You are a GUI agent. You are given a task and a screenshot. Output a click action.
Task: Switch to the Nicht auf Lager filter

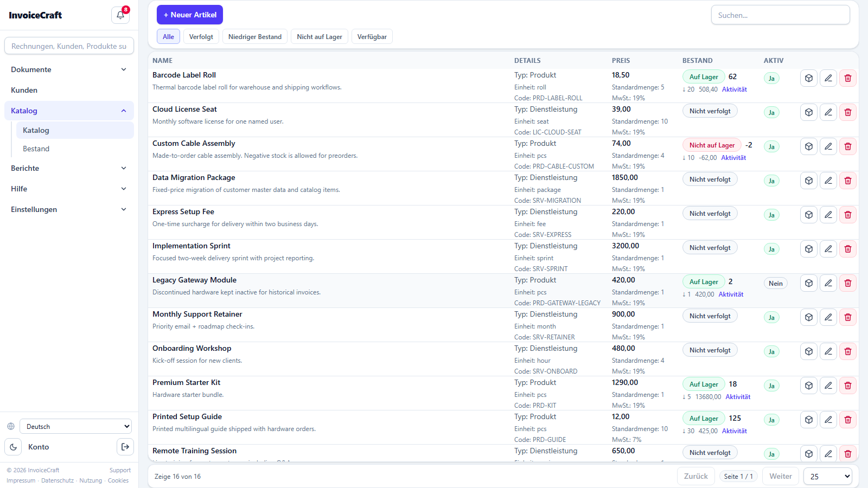click(x=320, y=37)
